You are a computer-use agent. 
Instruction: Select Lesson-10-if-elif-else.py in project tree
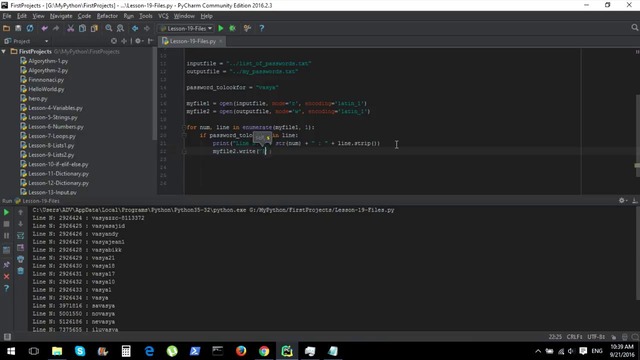[58, 164]
